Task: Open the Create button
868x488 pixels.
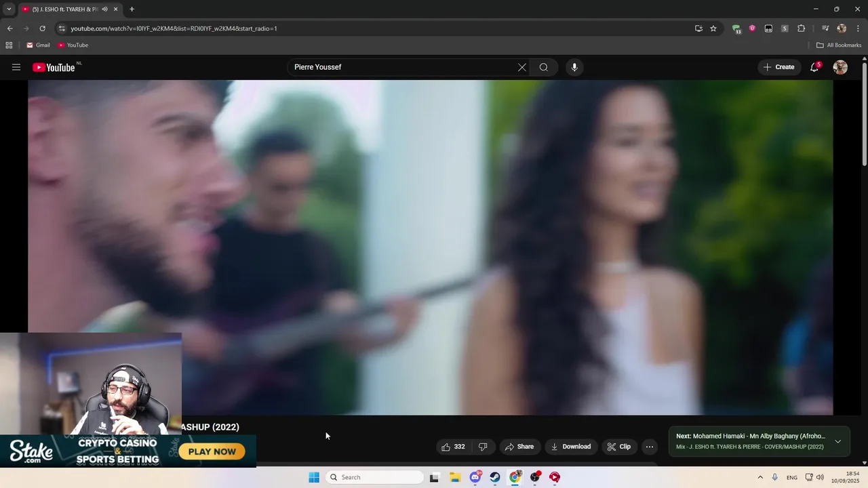Action: point(778,67)
